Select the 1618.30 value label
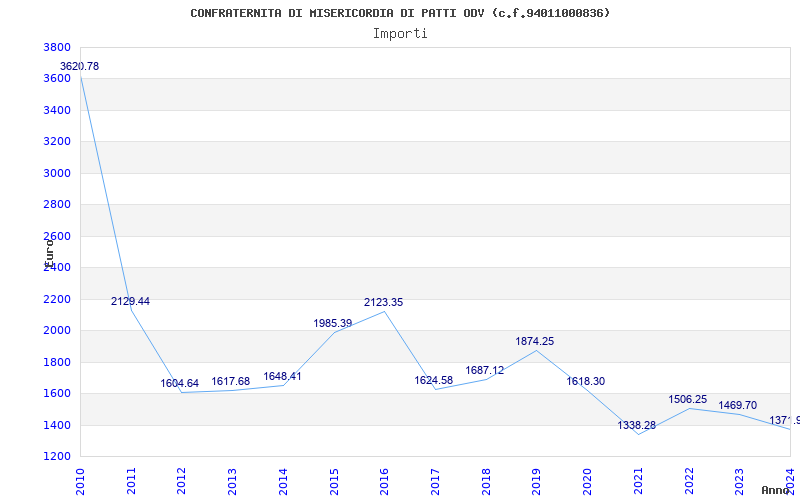The image size is (800, 500). point(586,382)
